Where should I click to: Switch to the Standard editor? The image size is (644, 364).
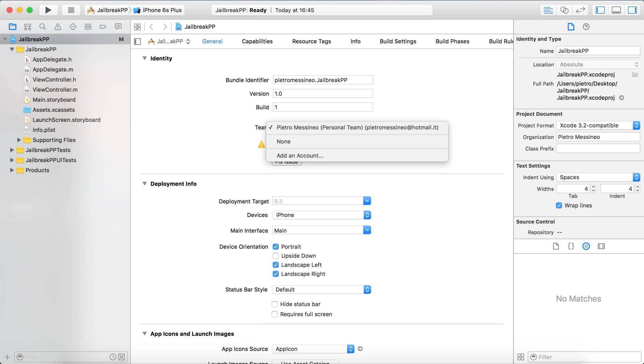(x=548, y=10)
